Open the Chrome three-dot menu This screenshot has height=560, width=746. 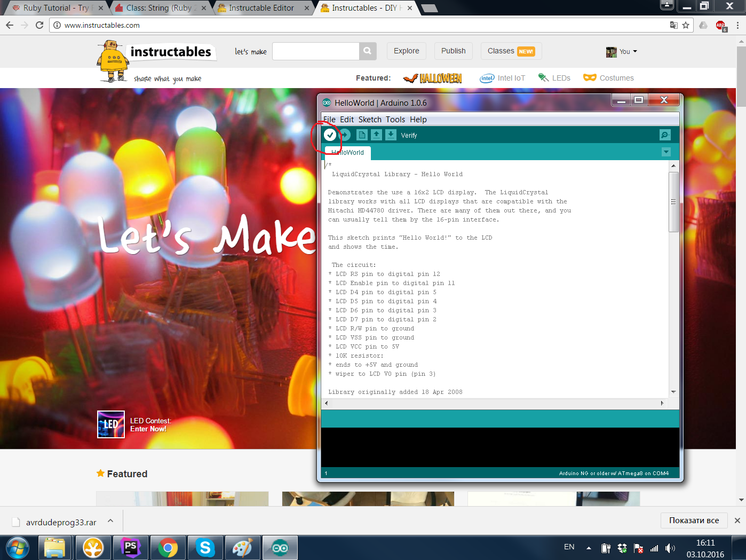pyautogui.click(x=737, y=25)
